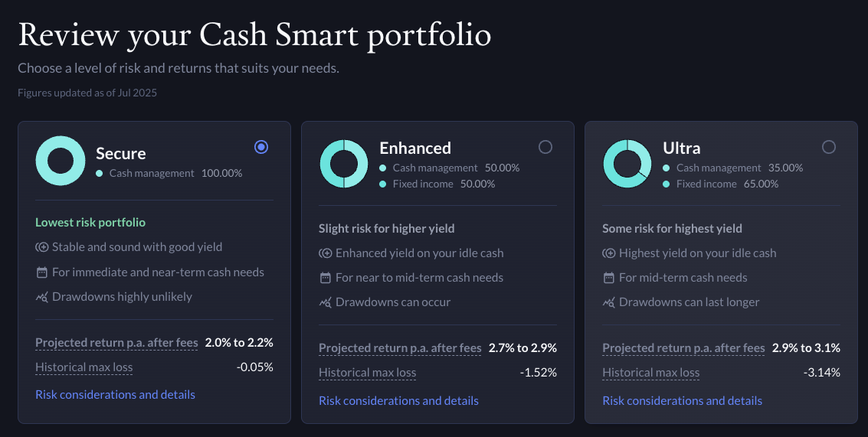Click calendar icon for immediate and near-term needs
The image size is (868, 437).
coord(42,272)
